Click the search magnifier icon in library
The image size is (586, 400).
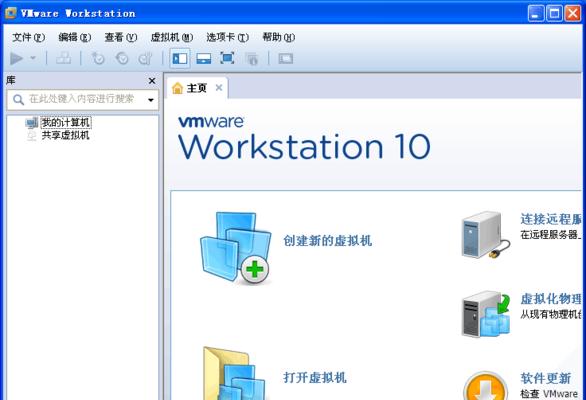coord(18,99)
